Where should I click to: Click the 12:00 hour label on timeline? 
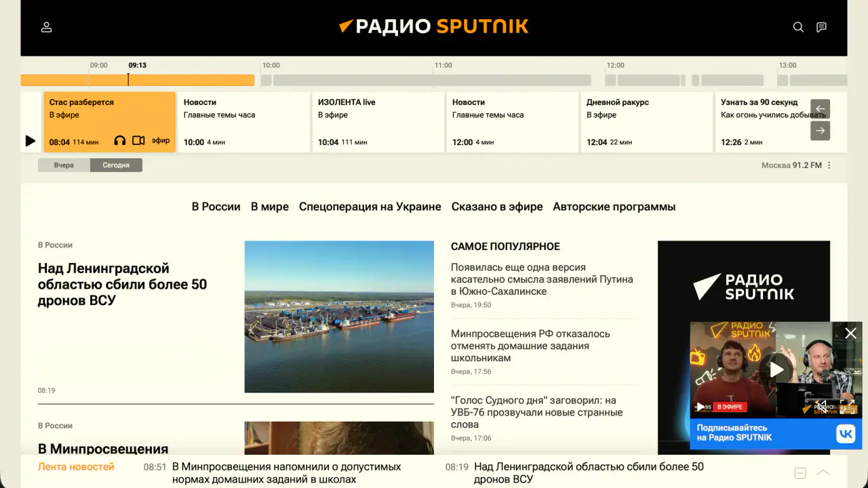click(x=616, y=66)
